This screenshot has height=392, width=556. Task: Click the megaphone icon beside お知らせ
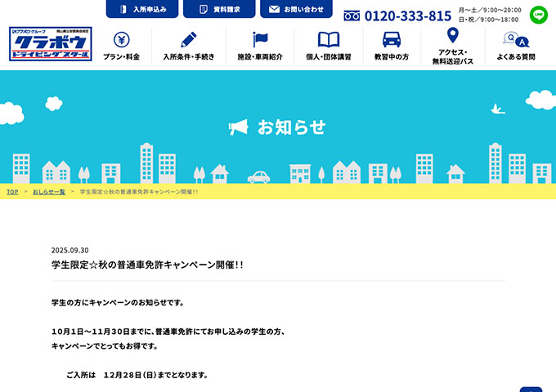238,127
